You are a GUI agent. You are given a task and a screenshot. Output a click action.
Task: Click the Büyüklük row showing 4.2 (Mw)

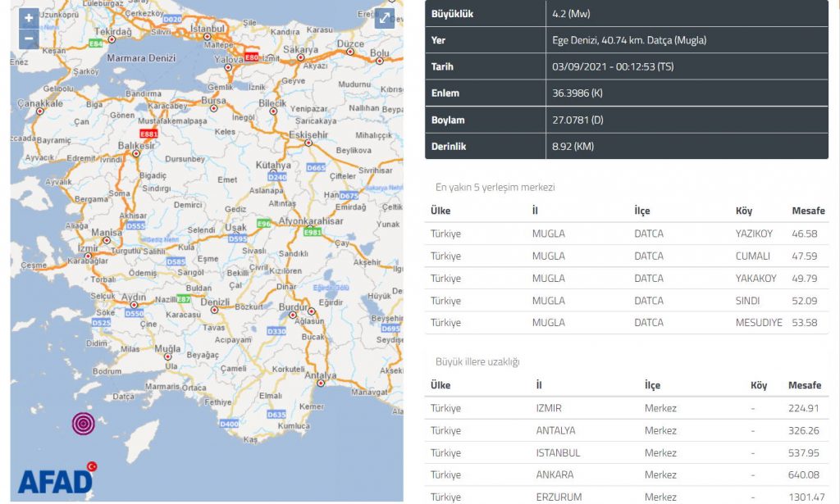point(628,14)
